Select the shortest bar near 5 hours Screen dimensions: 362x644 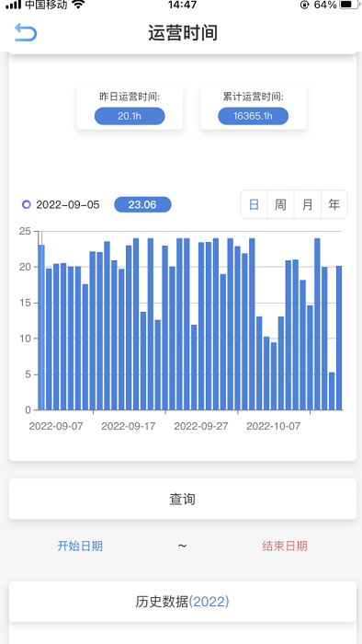[332, 391]
